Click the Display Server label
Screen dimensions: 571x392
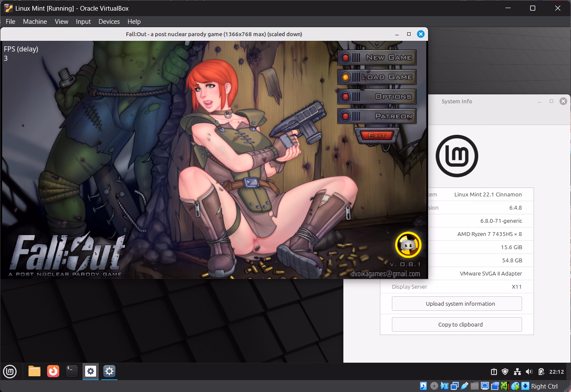pos(410,287)
